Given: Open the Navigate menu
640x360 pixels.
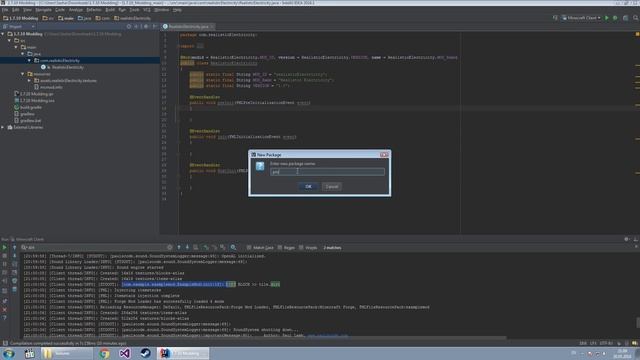Looking at the screenshot, I should [x=43, y=9].
